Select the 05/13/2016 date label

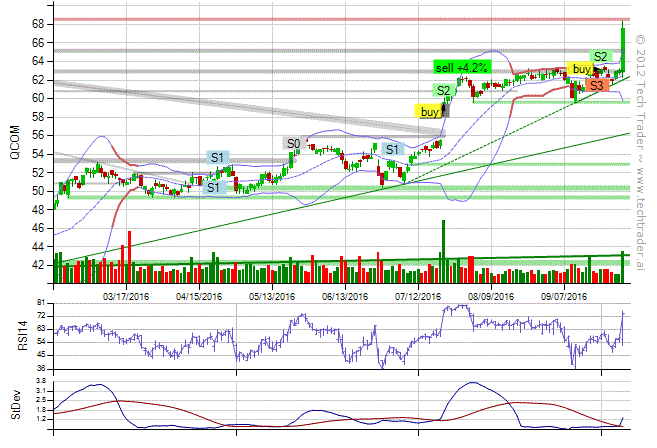[x=272, y=295]
